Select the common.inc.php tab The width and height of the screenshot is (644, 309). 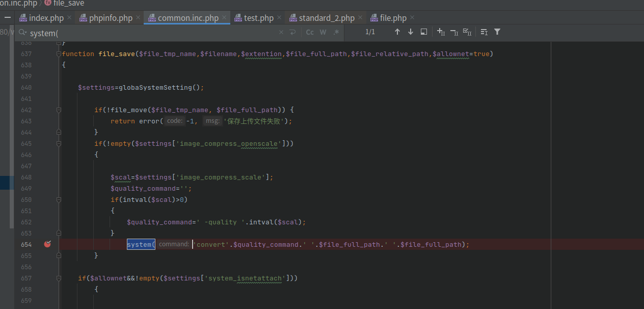[188, 18]
